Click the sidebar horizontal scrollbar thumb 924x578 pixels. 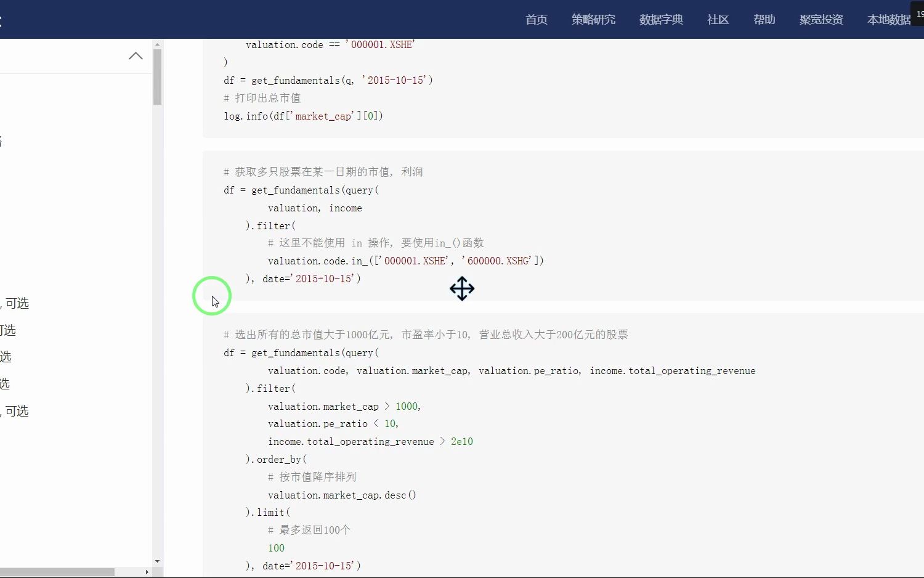click(57, 572)
